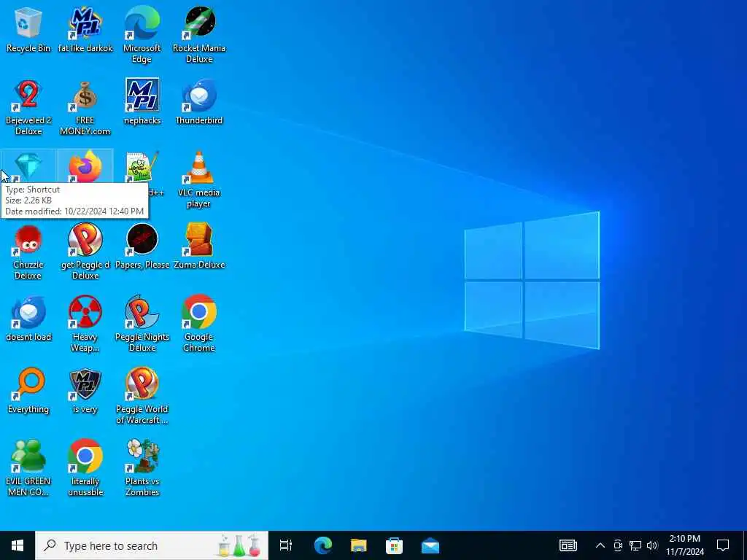Image resolution: width=747 pixels, height=560 pixels.
Task: Open Task View from the taskbar
Action: point(286,545)
